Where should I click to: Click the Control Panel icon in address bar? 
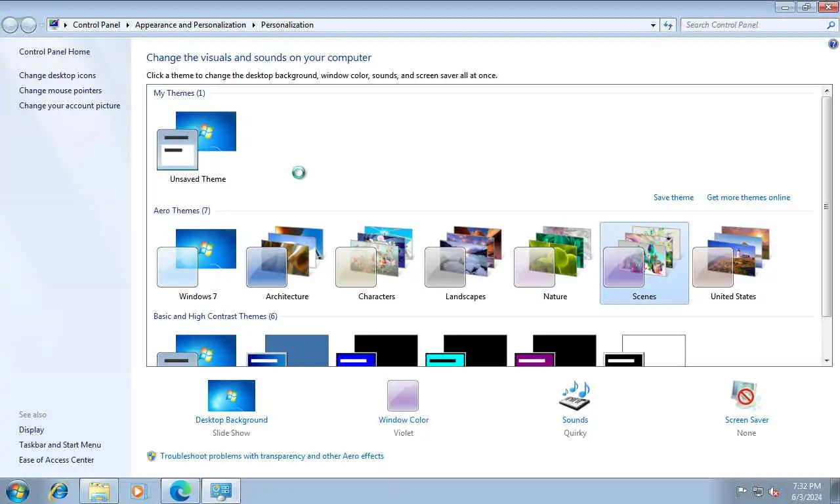[54, 25]
